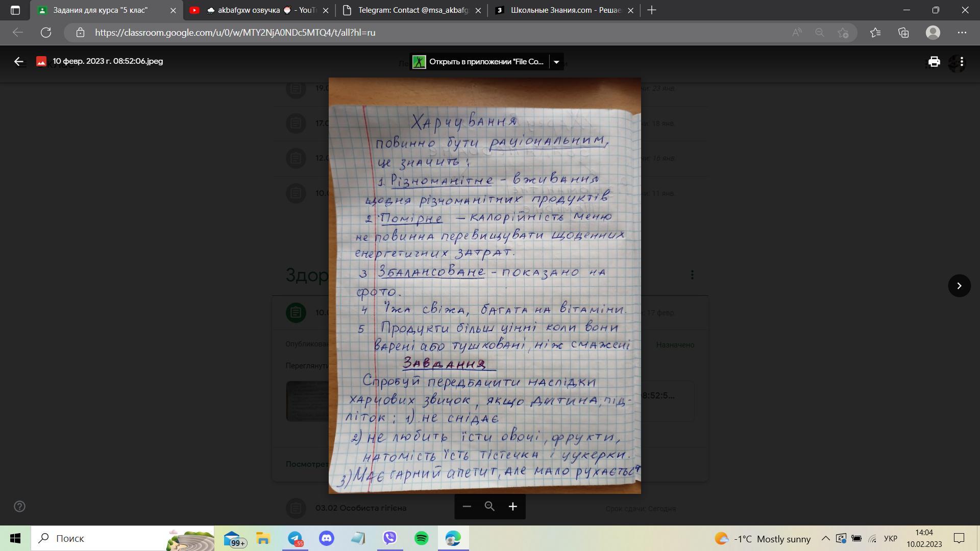Click the back arrow to close image preview

19,62
